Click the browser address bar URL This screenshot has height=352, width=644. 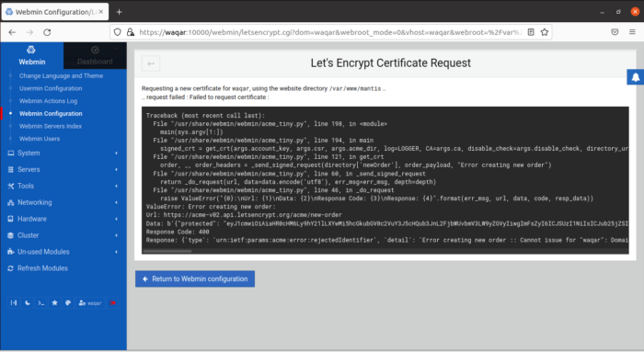tap(330, 32)
